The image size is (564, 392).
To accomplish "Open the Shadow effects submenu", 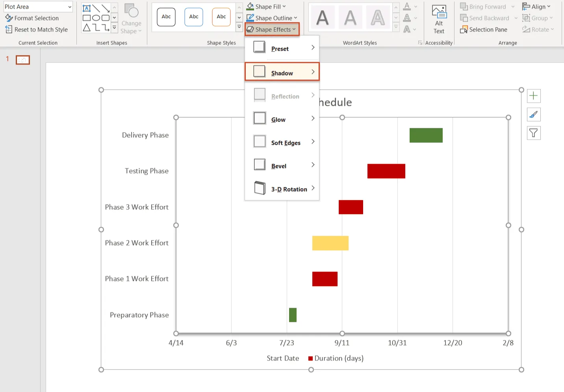I will tap(282, 72).
